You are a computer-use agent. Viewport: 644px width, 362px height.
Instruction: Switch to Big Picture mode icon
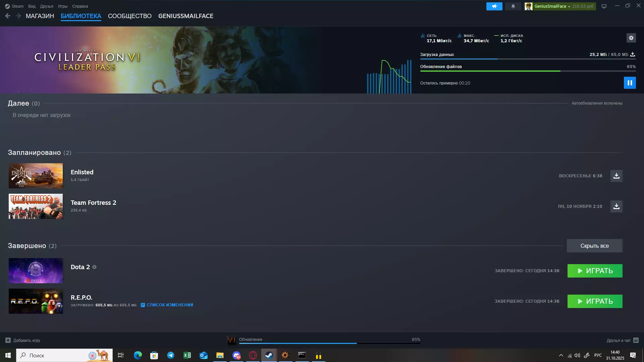point(604,6)
